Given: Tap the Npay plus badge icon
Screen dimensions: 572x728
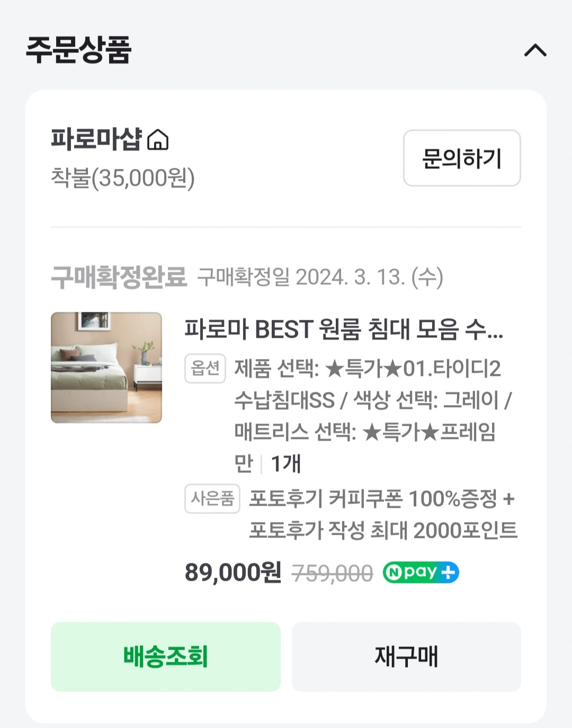Looking at the screenshot, I should pyautogui.click(x=421, y=572).
